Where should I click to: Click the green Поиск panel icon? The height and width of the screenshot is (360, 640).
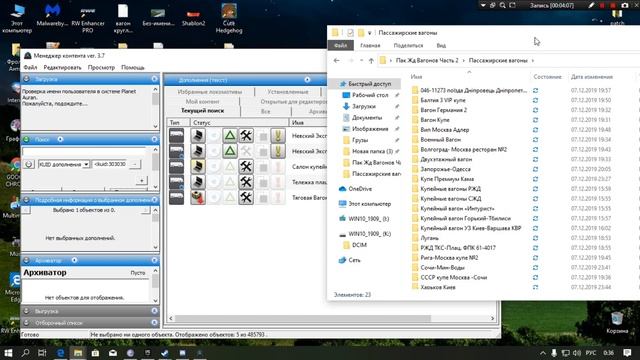(x=26, y=139)
